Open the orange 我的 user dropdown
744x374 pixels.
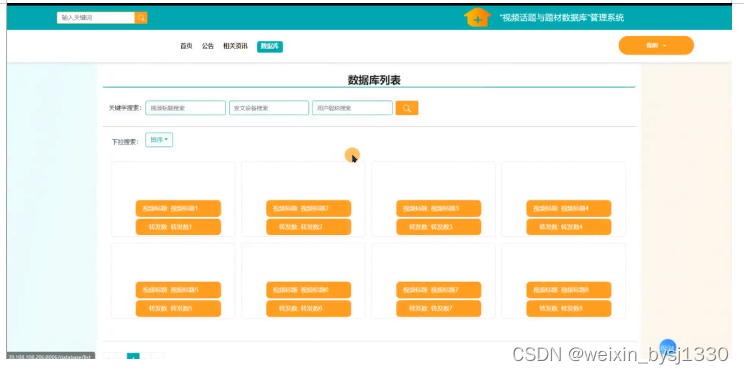pyautogui.click(x=656, y=46)
